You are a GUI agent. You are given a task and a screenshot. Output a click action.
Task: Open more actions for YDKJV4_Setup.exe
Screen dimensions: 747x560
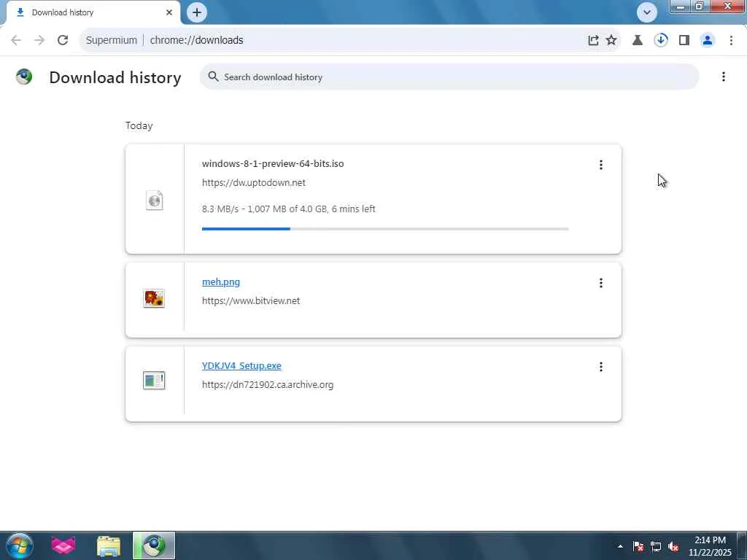[601, 367]
